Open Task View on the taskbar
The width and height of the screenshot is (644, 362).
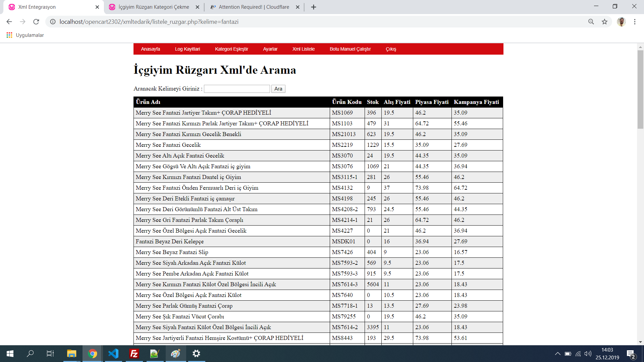pos(50,354)
